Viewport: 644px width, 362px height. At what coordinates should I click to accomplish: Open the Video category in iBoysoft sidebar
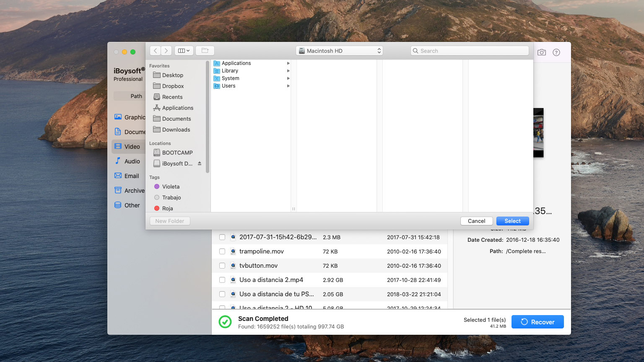click(x=129, y=147)
